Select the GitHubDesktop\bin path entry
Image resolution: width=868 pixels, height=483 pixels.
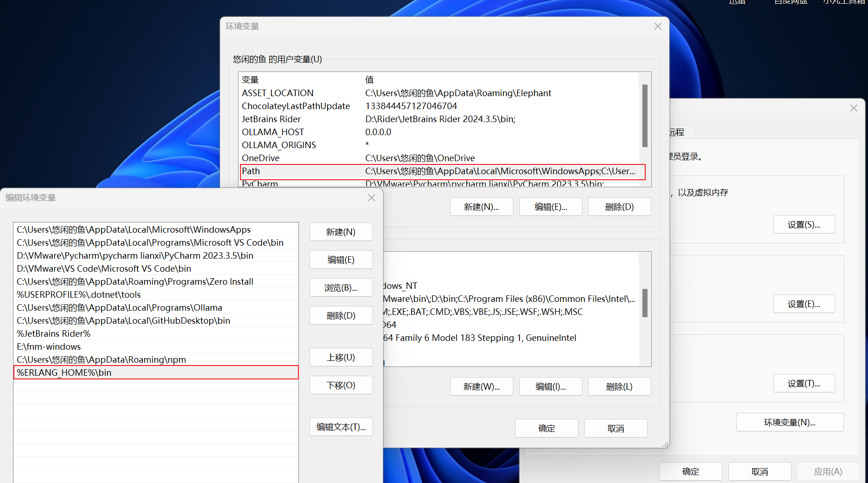pos(156,320)
